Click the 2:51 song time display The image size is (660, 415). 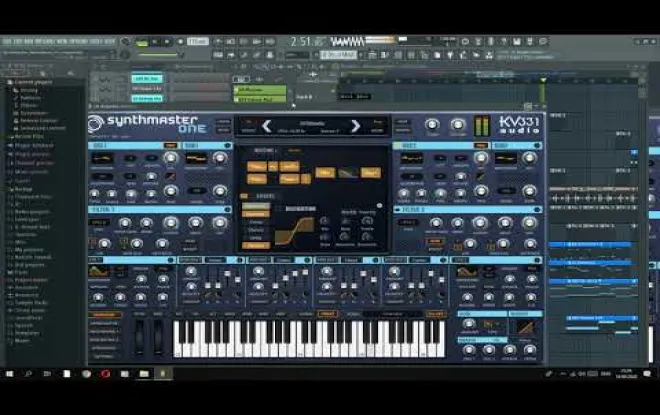tap(308, 42)
